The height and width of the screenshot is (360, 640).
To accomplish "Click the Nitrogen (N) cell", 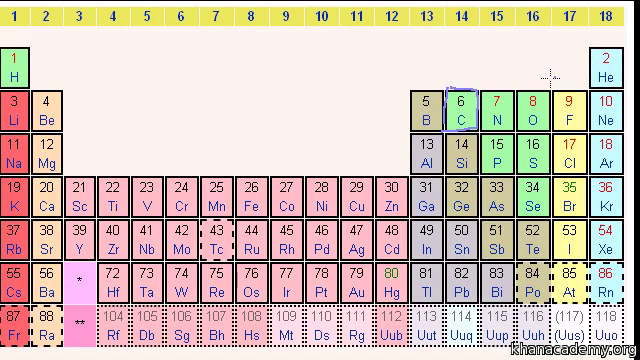I will pos(497,111).
